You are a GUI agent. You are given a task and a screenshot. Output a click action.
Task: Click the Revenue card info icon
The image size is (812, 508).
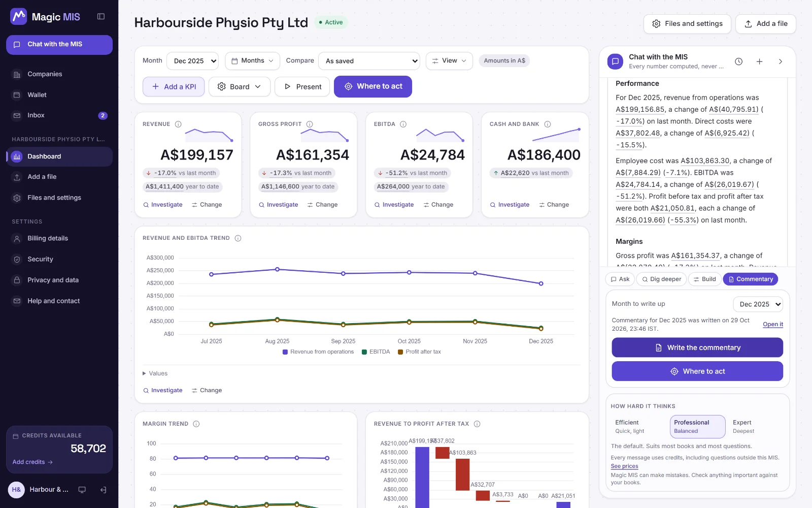click(178, 124)
